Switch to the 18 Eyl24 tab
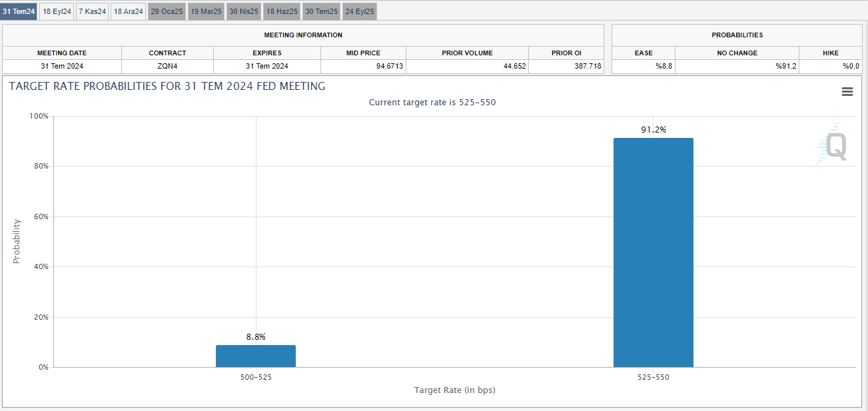 57,11
